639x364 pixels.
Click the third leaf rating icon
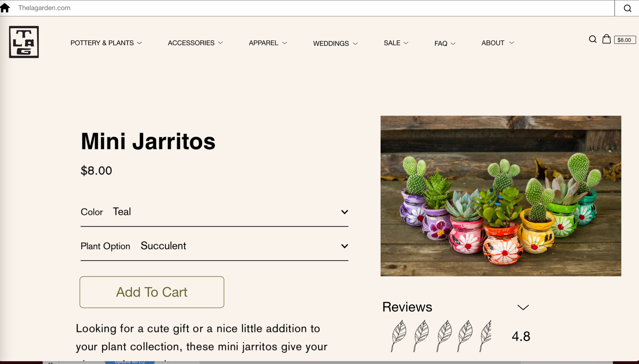point(444,336)
